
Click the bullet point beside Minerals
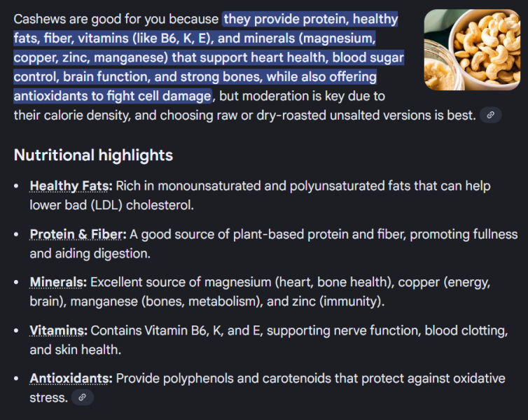(18, 283)
